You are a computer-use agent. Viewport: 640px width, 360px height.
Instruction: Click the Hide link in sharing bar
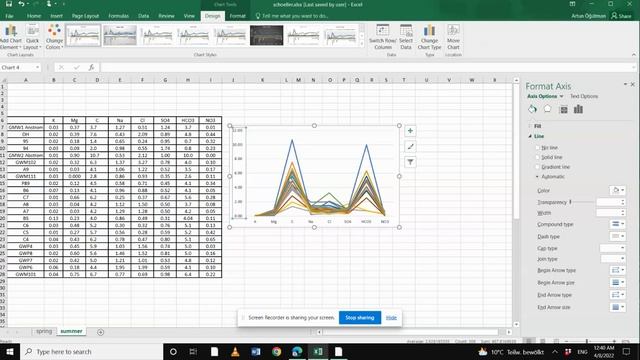pyautogui.click(x=391, y=318)
